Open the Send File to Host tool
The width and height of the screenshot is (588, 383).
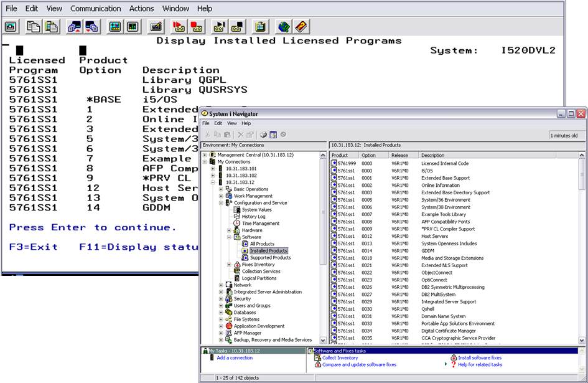(75, 26)
